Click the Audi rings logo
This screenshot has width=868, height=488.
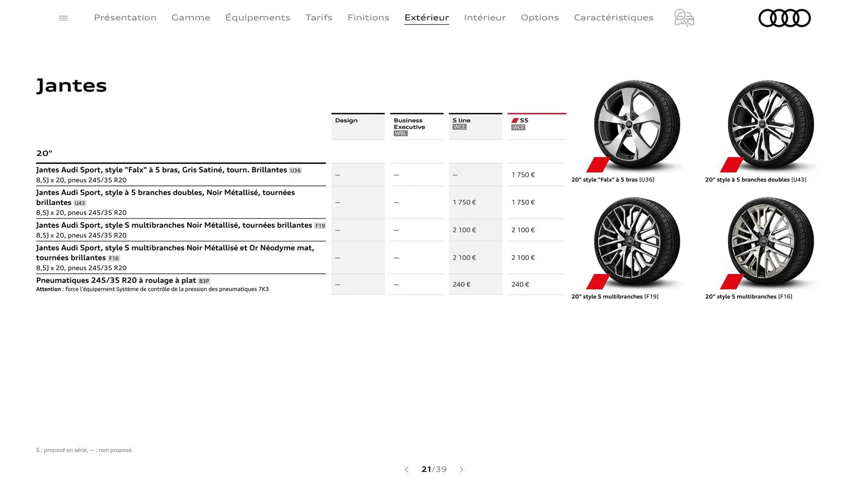(784, 18)
